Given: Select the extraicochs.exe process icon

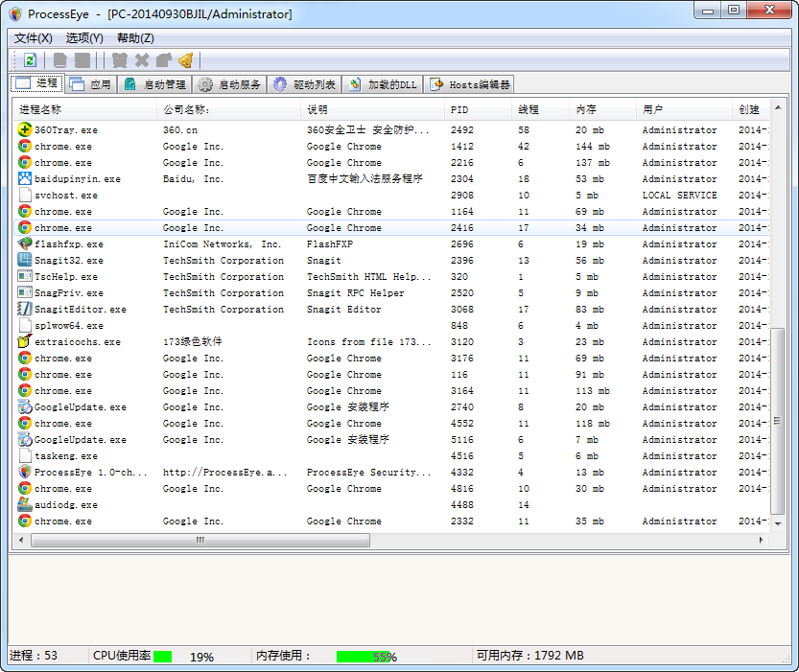Looking at the screenshot, I should click(x=25, y=342).
